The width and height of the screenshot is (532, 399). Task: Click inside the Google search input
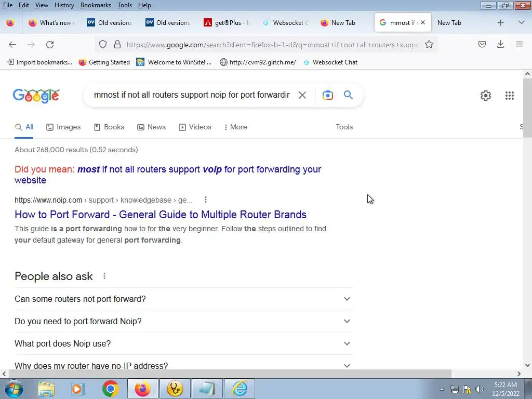point(192,95)
